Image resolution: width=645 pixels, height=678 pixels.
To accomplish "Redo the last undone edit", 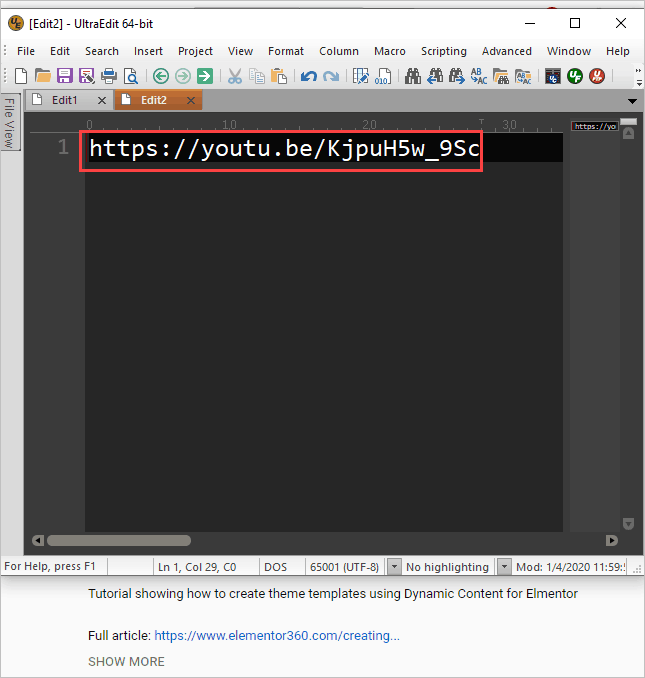I will point(331,76).
